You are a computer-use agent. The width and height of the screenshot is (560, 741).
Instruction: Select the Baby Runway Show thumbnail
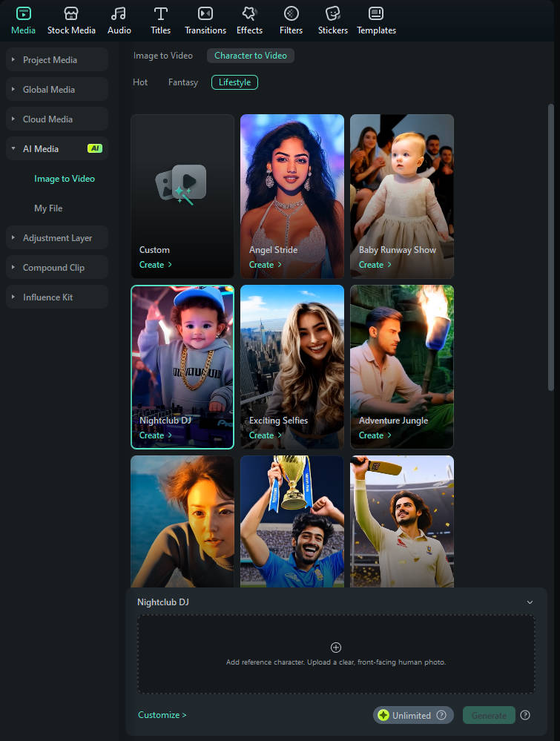[402, 196]
